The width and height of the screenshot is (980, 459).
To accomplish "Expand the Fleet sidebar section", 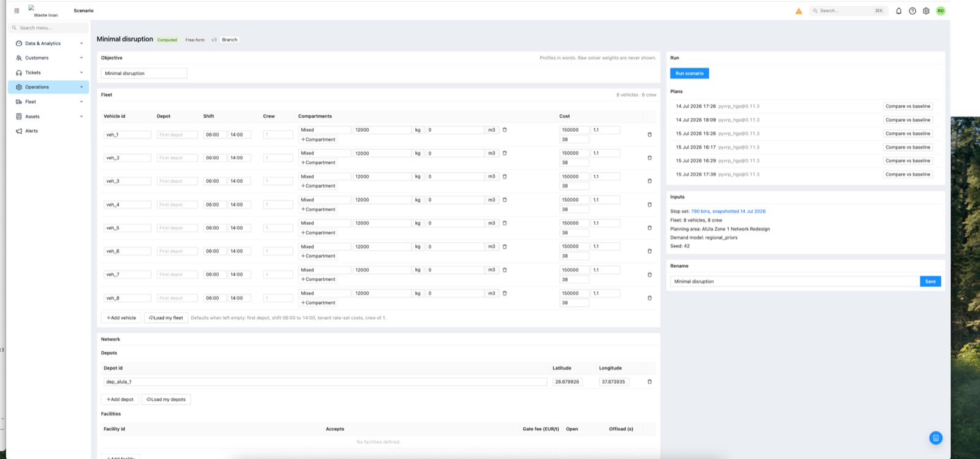I will 49,102.
